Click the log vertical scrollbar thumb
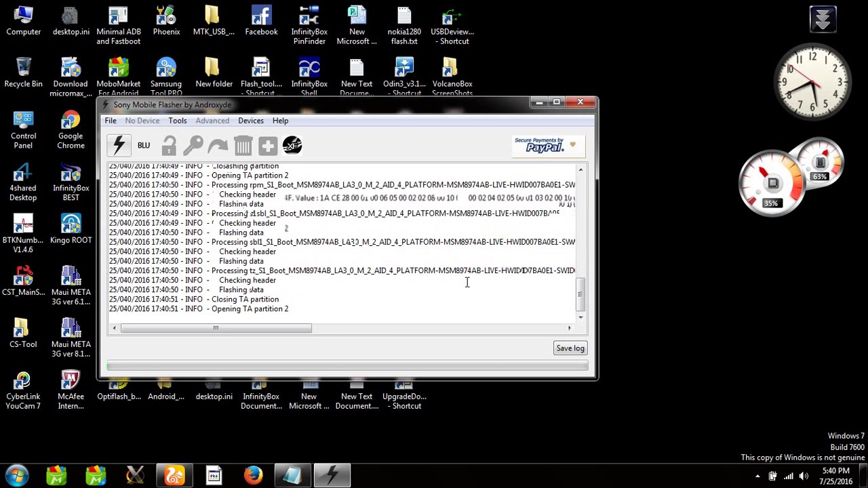 tap(580, 294)
